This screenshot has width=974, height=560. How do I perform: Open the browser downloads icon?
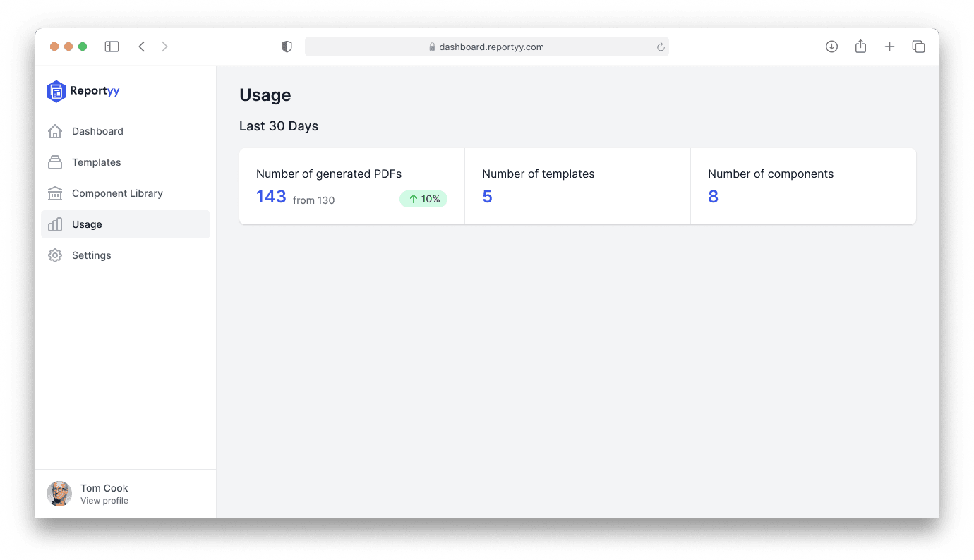(831, 47)
